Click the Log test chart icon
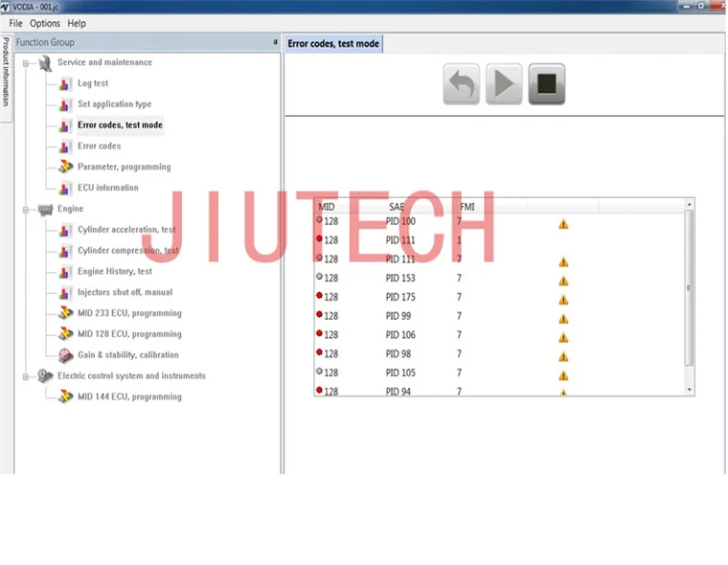This screenshot has height=565, width=728. (x=65, y=83)
